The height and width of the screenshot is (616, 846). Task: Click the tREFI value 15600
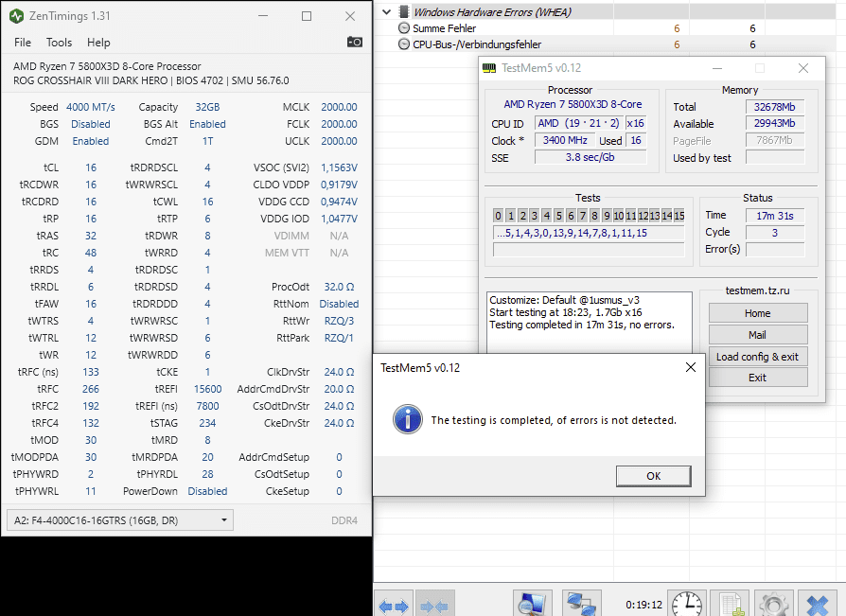[208, 389]
